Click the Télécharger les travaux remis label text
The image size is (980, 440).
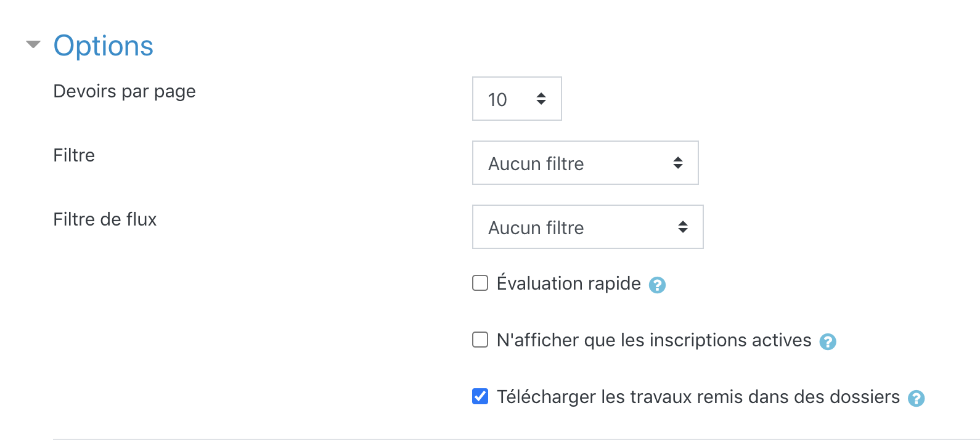(698, 397)
